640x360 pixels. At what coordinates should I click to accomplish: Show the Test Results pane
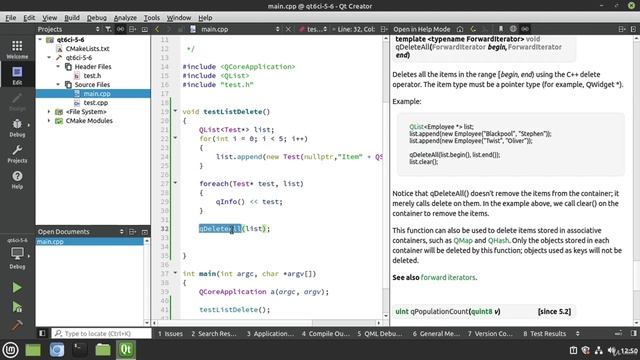[x=545, y=333]
